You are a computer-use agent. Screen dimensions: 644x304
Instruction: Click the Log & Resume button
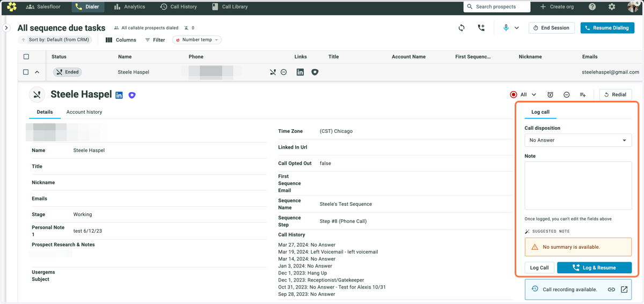[595, 268]
